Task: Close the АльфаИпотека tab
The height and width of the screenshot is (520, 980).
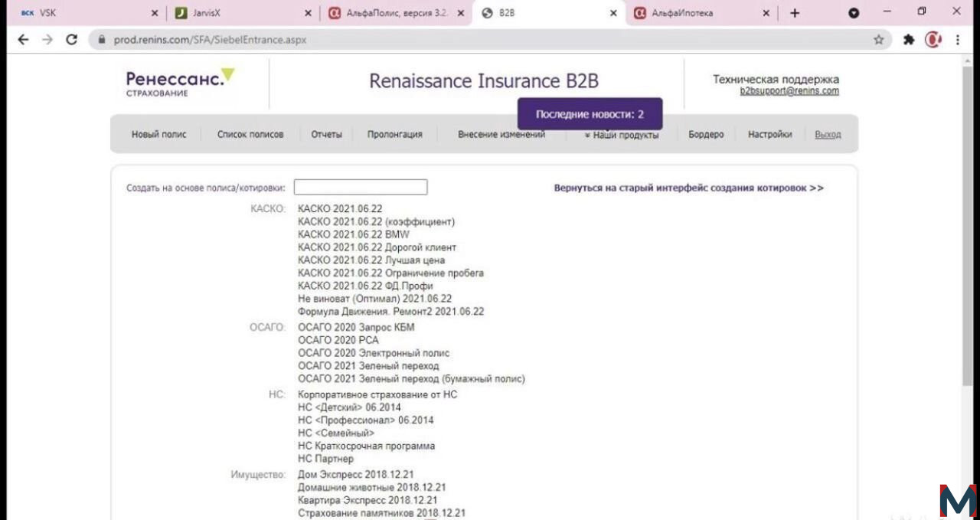Action: (766, 13)
